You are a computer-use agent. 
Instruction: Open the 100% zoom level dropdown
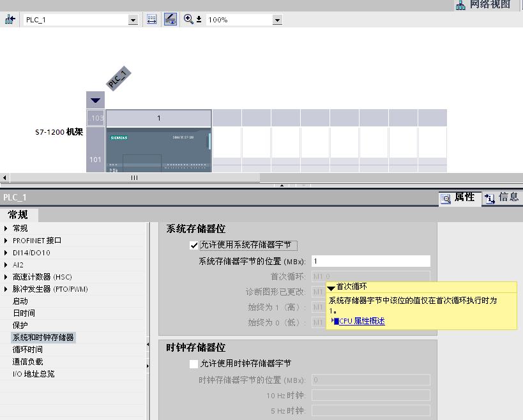point(277,20)
